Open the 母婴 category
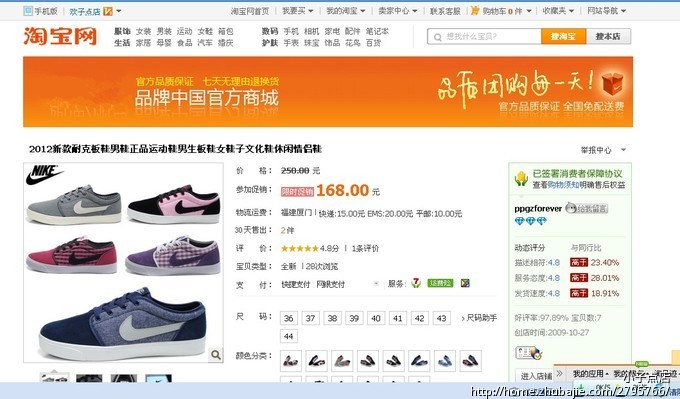 point(164,43)
